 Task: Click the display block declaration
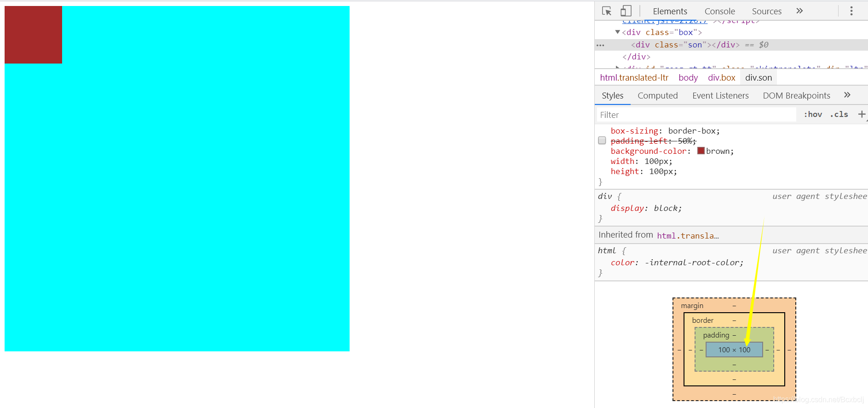click(x=646, y=208)
